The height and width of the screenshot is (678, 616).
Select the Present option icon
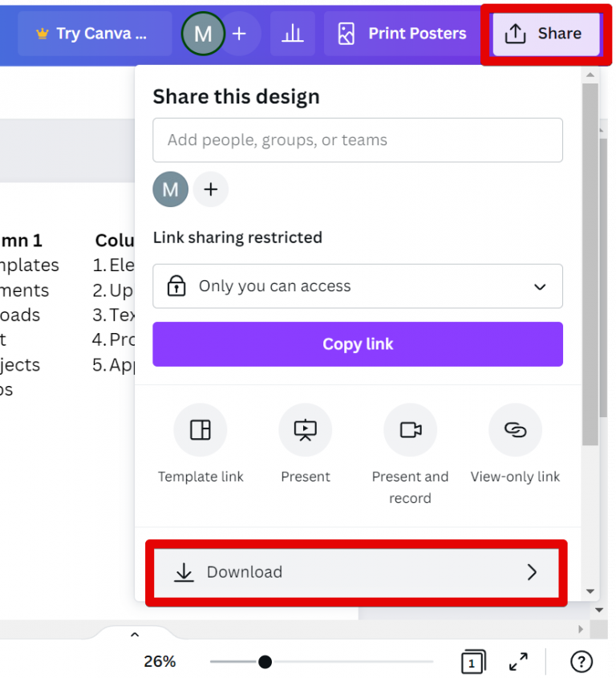click(x=306, y=429)
